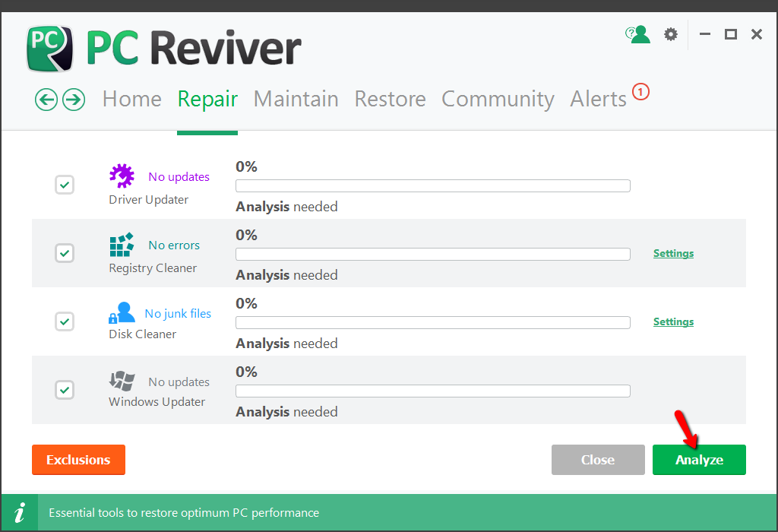Viewport: 778px width, 532px height.
Task: Uncheck the Driver Updater checkbox
Action: (x=65, y=185)
